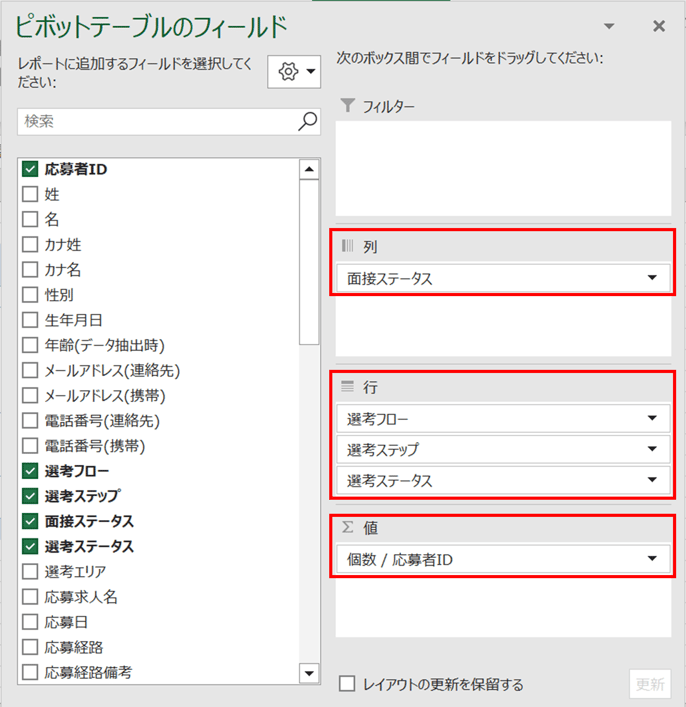Click the 更新 update button
The height and width of the screenshot is (707, 686).
[650, 684]
